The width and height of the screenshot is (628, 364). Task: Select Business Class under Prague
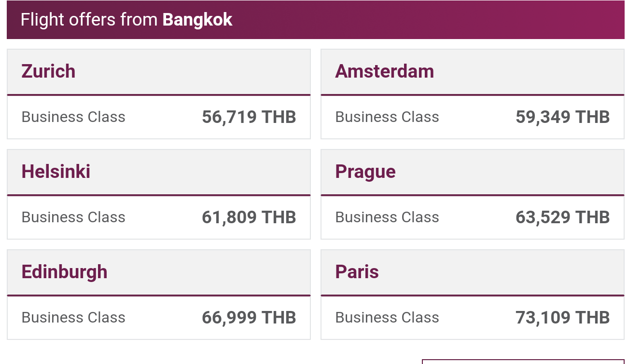point(387,217)
